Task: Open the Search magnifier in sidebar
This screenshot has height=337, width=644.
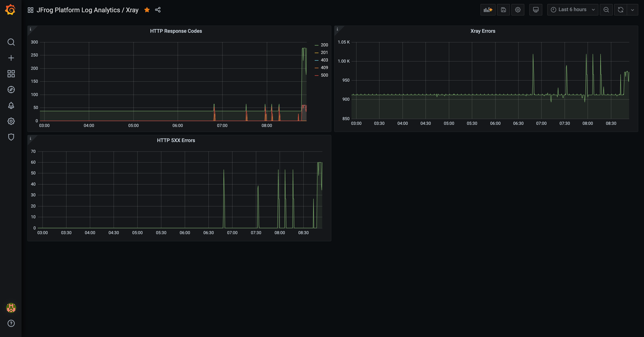Action: tap(11, 42)
